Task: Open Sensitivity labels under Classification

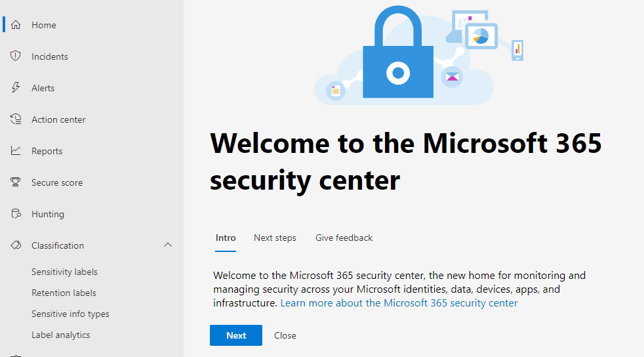Action: pos(64,272)
